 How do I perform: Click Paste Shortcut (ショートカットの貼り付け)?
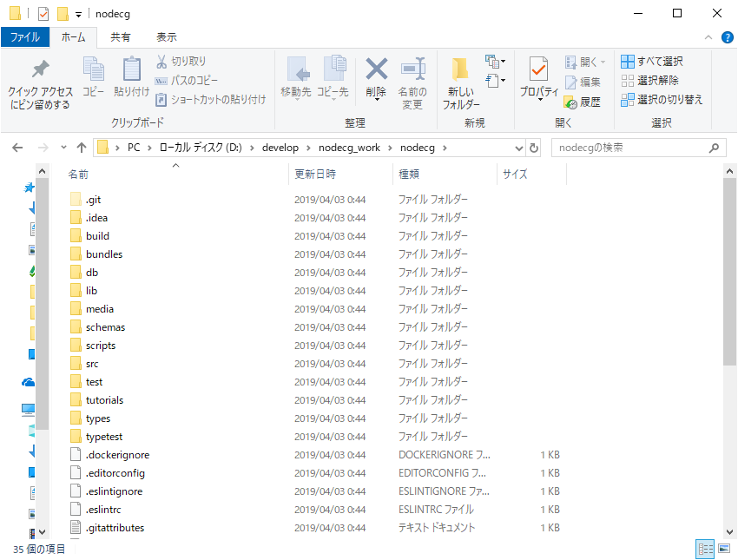[211, 99]
